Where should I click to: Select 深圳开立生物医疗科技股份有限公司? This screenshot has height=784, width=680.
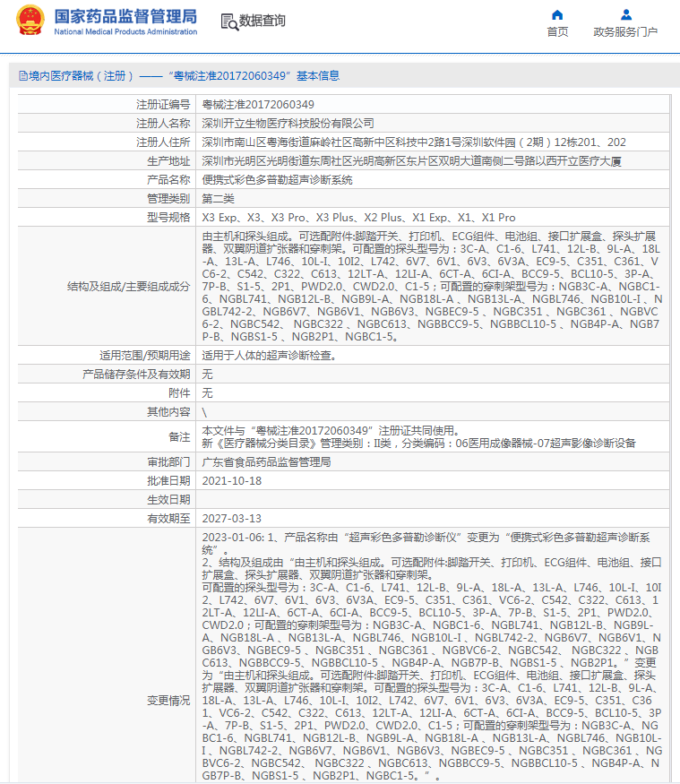[288, 124]
